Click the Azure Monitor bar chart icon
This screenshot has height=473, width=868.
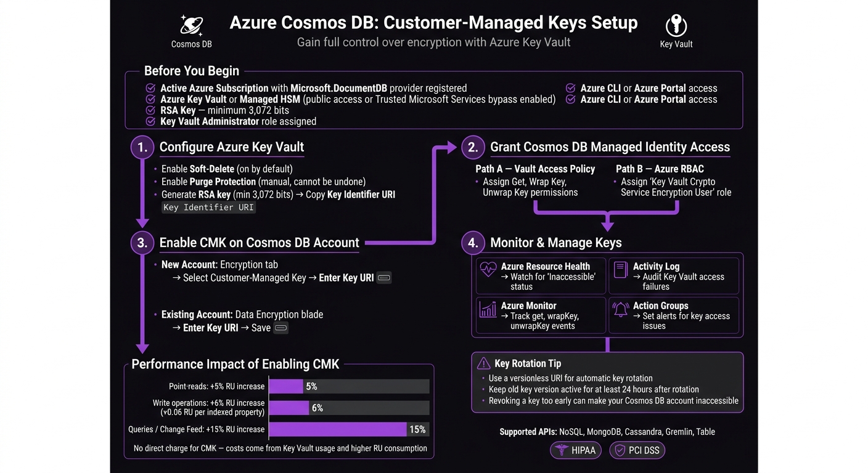point(488,309)
